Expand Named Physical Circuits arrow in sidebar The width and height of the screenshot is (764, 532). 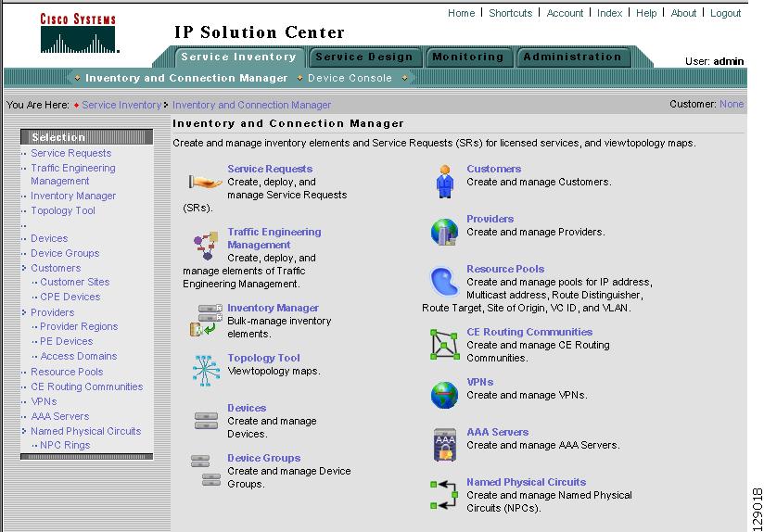24,431
